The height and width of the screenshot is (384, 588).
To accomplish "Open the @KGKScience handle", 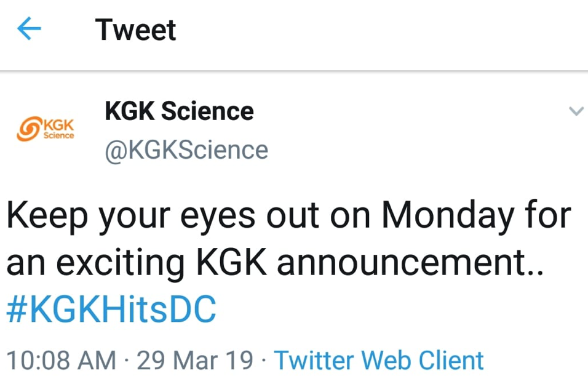I will point(186,150).
